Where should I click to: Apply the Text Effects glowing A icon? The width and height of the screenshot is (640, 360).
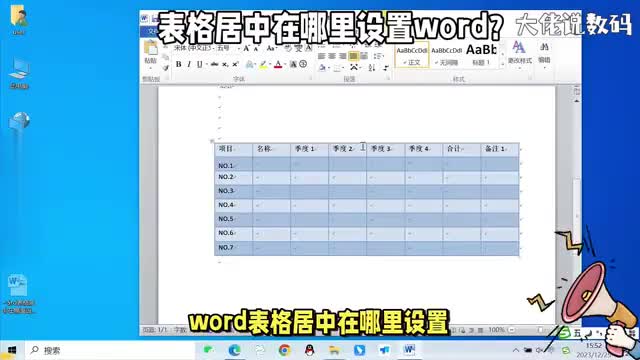click(249, 64)
